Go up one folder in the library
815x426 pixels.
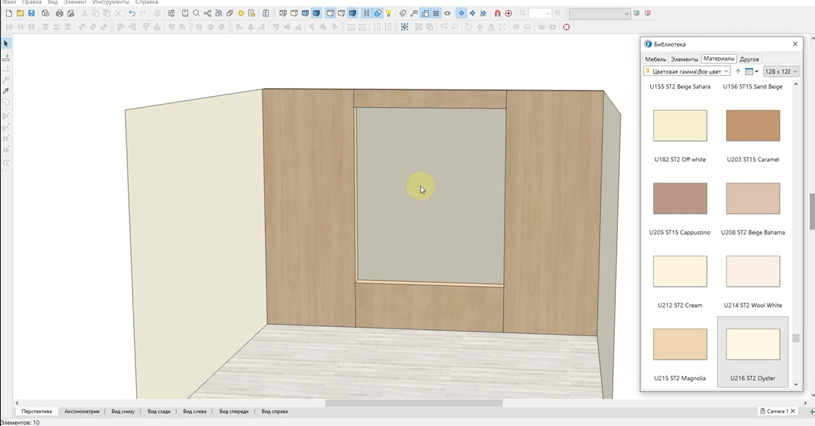[x=738, y=71]
